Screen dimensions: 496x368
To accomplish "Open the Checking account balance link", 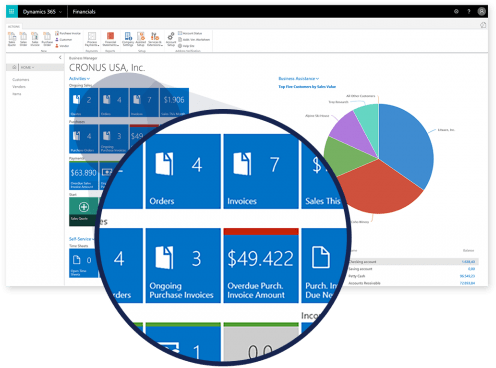I will [468, 262].
